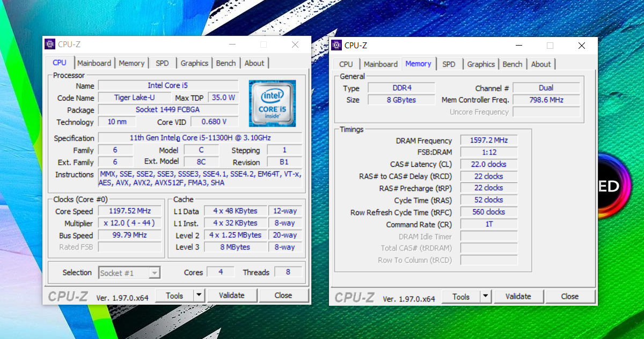The width and height of the screenshot is (644, 339).
Task: Open SPD tab in the right CPU-Z window
Action: pyautogui.click(x=449, y=64)
